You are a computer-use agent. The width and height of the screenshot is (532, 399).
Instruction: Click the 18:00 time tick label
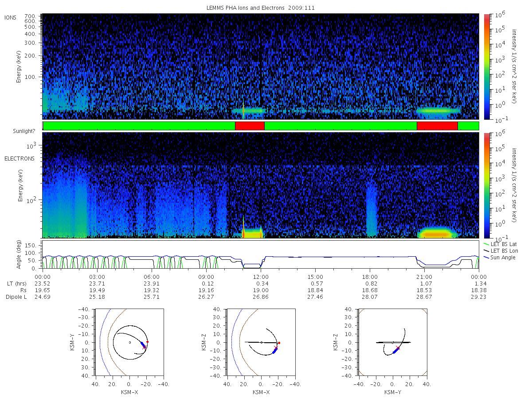click(x=370, y=277)
